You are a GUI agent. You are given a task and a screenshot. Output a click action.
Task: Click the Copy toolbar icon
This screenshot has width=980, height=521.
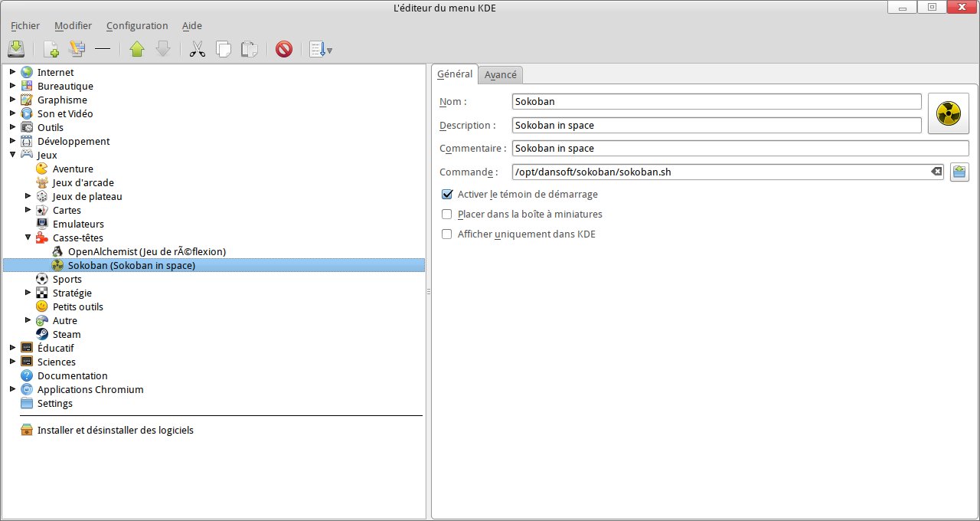tap(224, 49)
